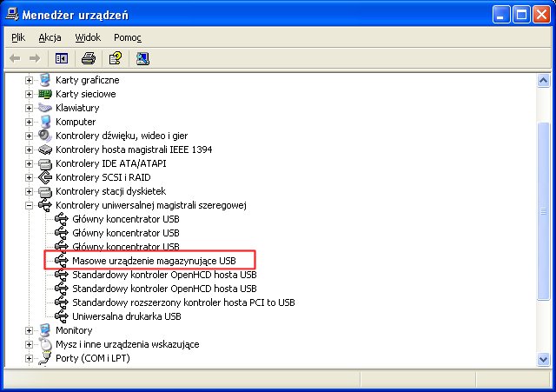
Task: Click the Monitory category icon
Action: coord(45,330)
